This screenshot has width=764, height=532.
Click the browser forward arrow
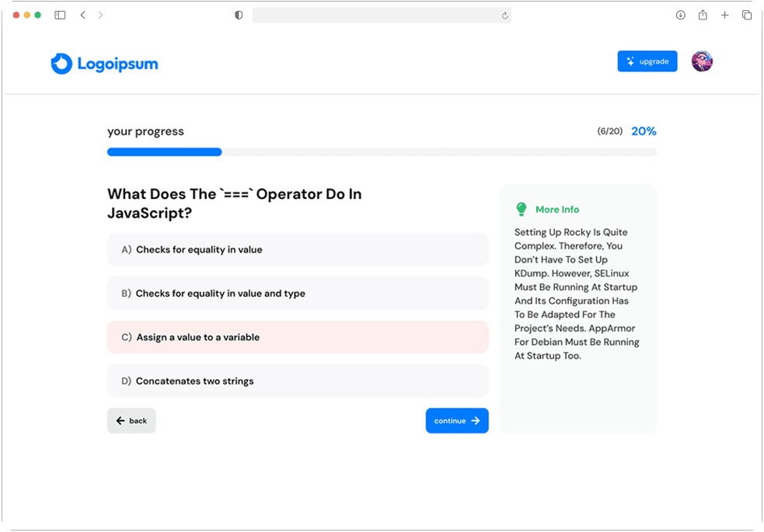(x=100, y=16)
